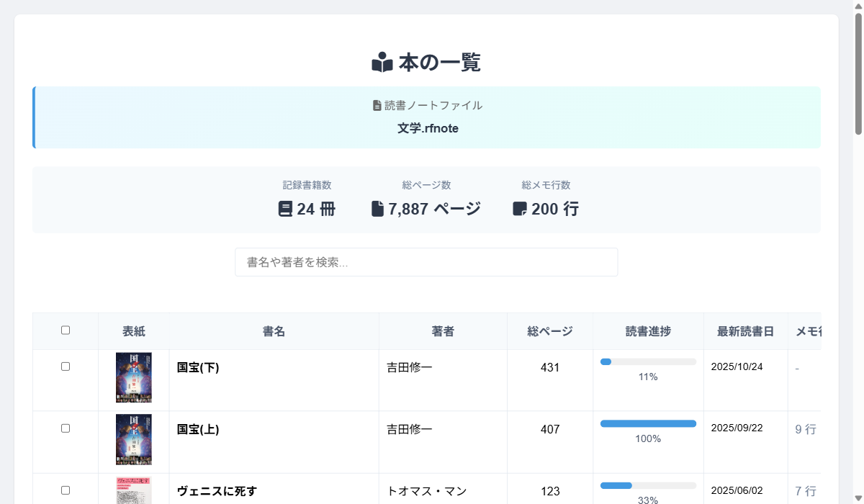Check the checkbox for ヴェニスに死す row

66,489
